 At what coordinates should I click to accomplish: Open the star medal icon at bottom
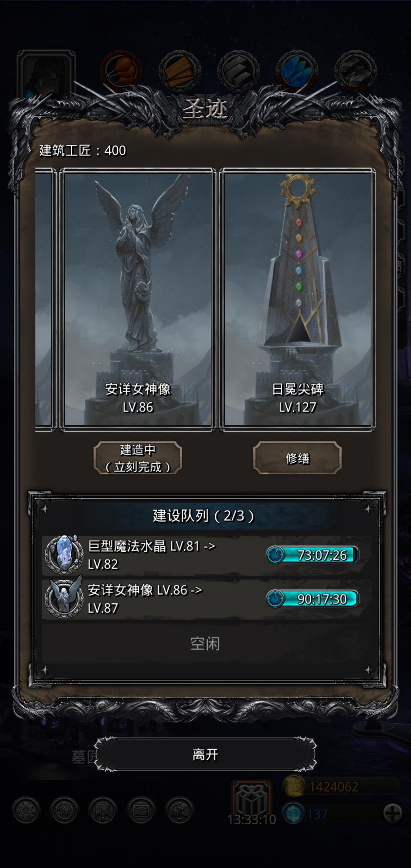[64, 811]
